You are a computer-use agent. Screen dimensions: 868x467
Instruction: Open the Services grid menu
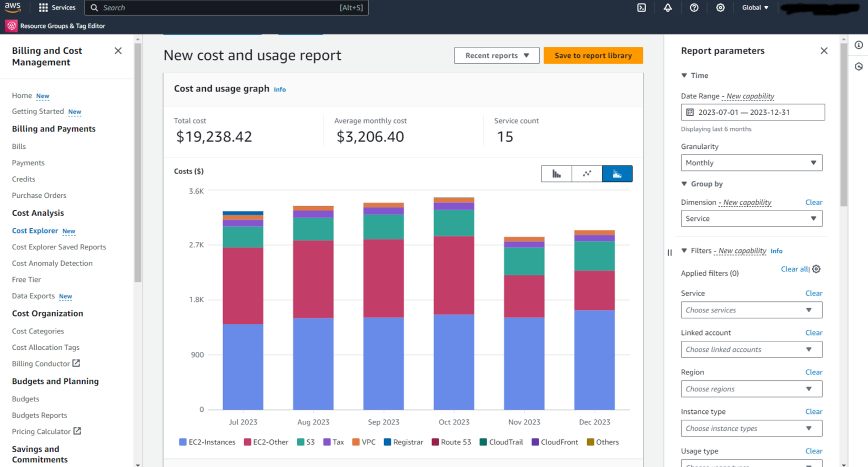57,7
